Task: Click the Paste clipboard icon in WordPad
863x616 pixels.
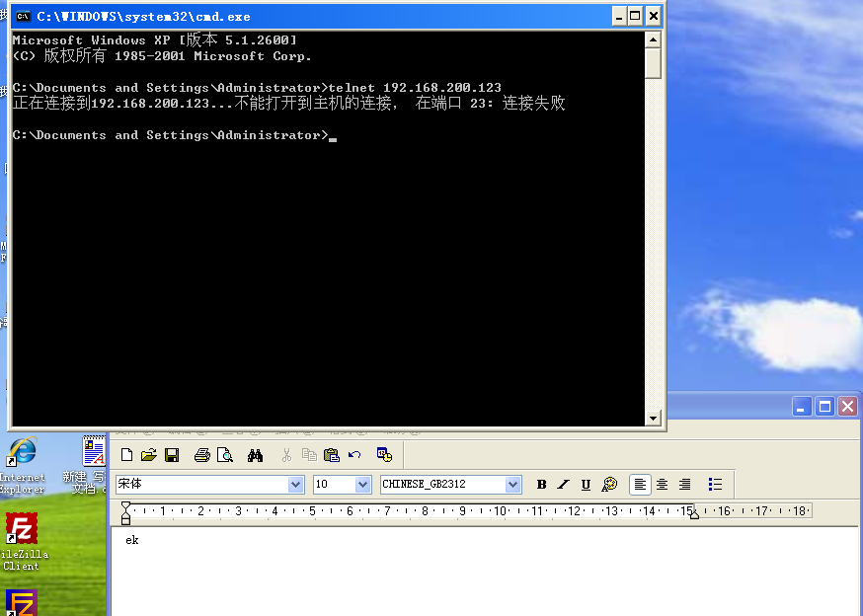Action: pyautogui.click(x=332, y=455)
